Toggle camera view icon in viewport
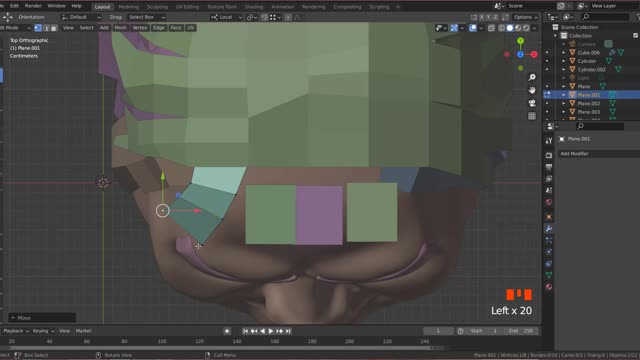640x360 pixels. click(532, 103)
